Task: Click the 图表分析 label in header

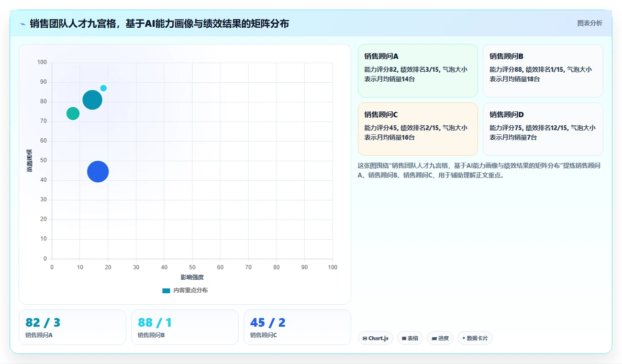Action: (589, 23)
